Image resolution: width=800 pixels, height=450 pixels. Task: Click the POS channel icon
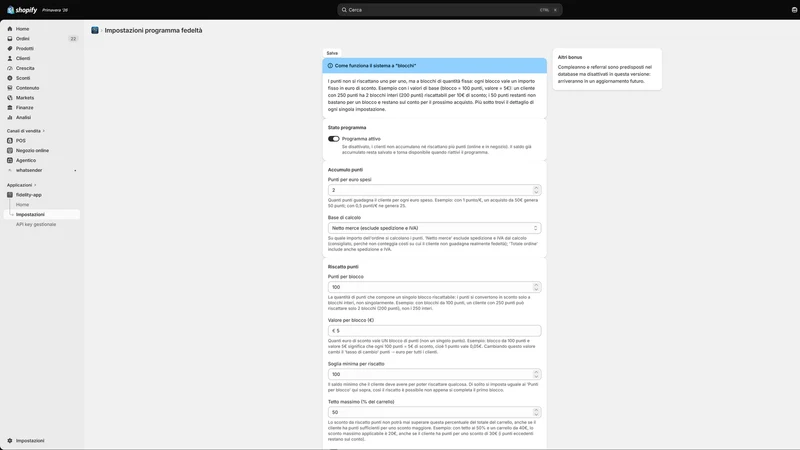coord(10,140)
